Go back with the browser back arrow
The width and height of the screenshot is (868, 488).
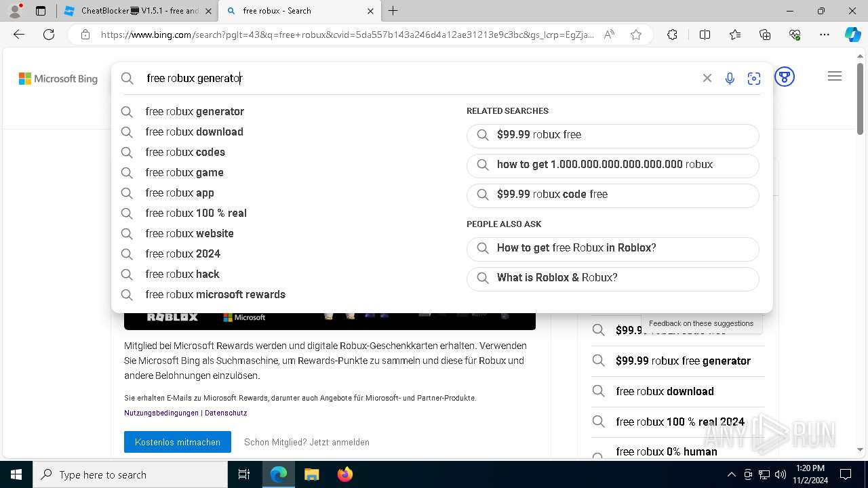(x=19, y=35)
